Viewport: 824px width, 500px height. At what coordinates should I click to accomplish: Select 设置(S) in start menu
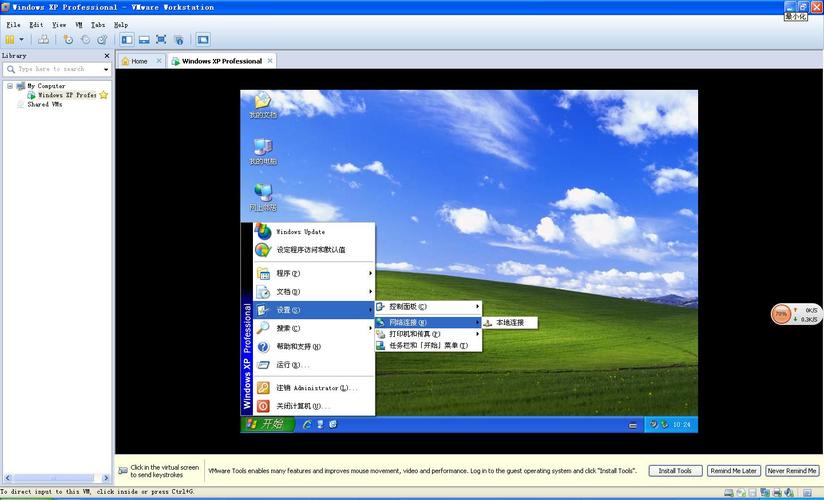(314, 310)
